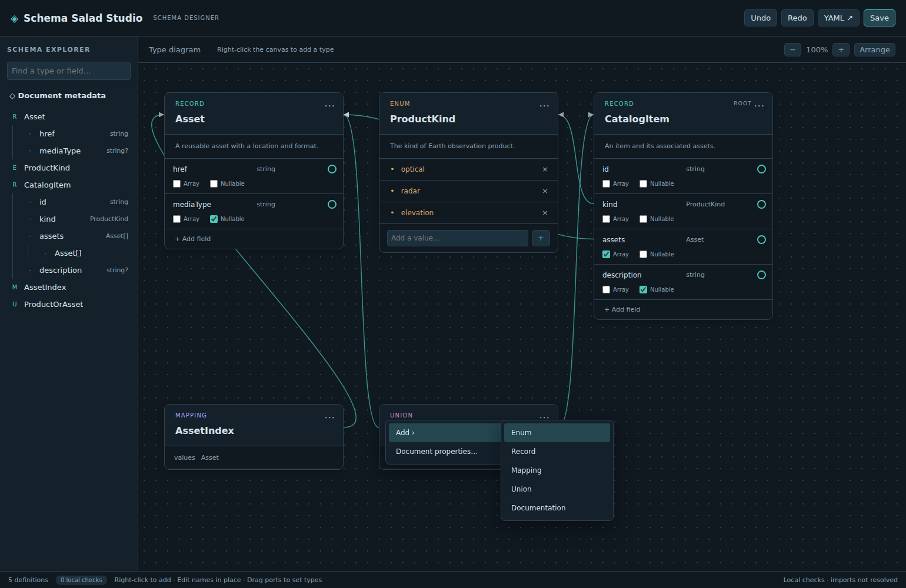Click the Schema Salad Studio logo icon

point(15,19)
